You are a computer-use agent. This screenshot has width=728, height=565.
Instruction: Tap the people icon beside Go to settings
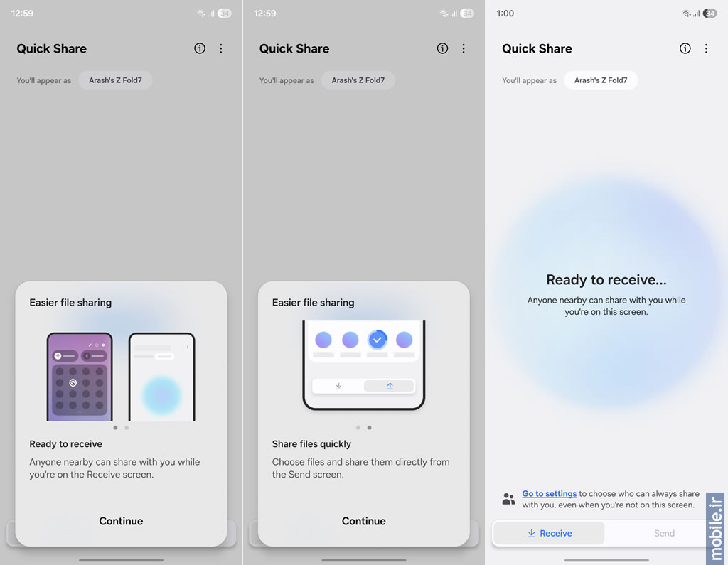pyautogui.click(x=508, y=499)
